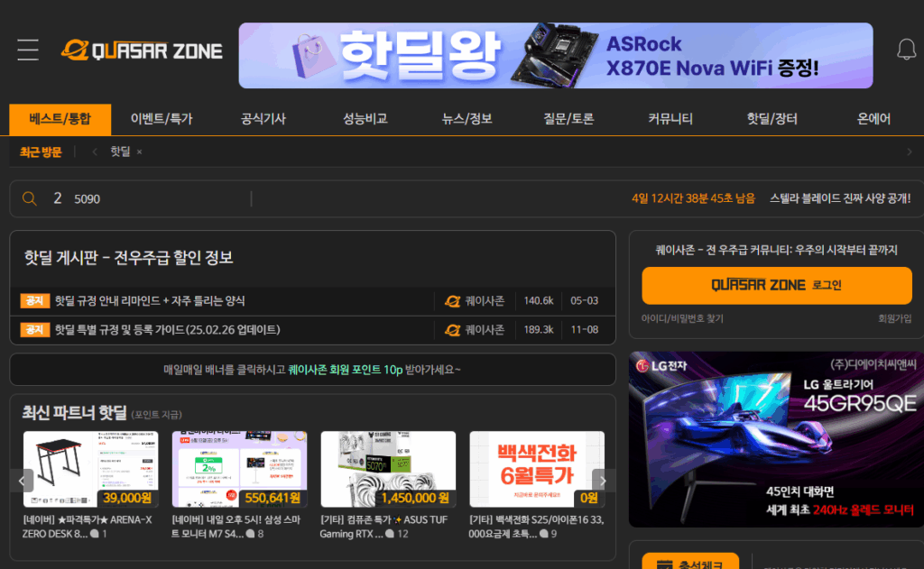Open the ASUS TUF Gaming RTX deal thumbnail
The width and height of the screenshot is (924, 569).
click(388, 469)
